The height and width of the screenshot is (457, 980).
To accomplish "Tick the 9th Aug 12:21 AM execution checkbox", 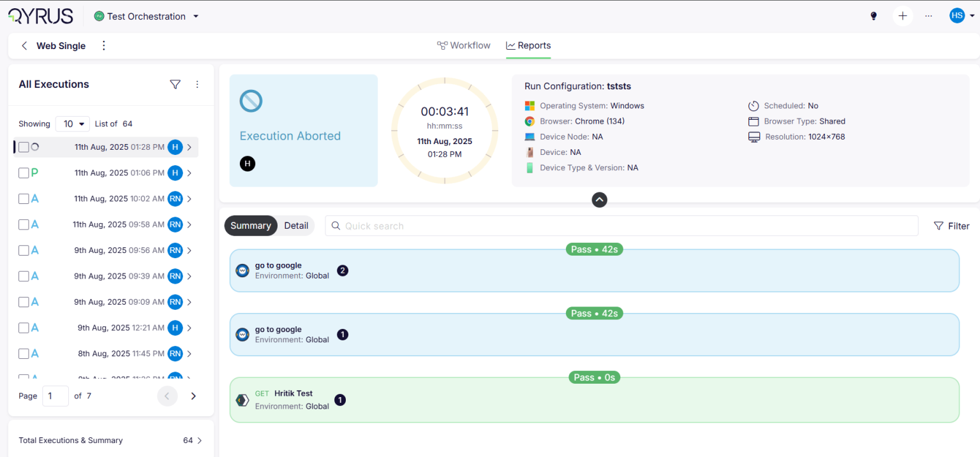I will [x=24, y=328].
